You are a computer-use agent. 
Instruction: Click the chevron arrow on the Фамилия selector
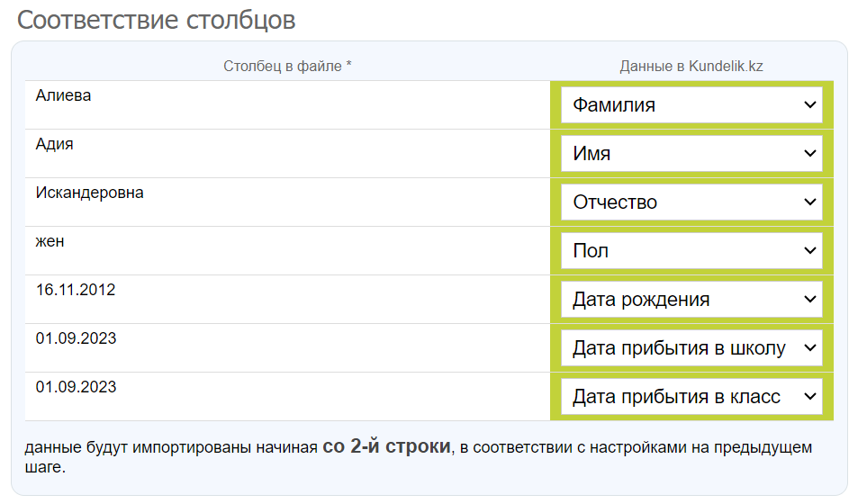[x=808, y=105]
